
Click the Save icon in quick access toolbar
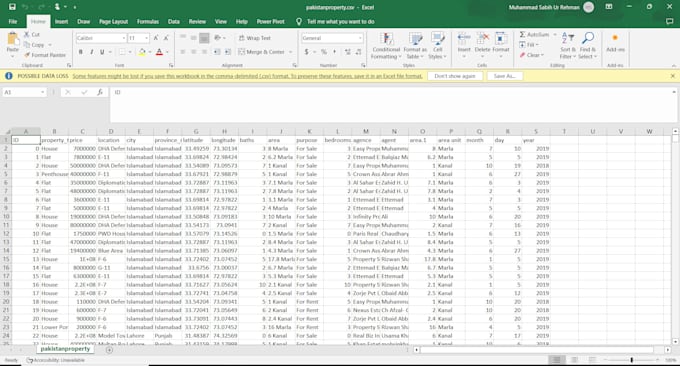[x=12, y=7]
